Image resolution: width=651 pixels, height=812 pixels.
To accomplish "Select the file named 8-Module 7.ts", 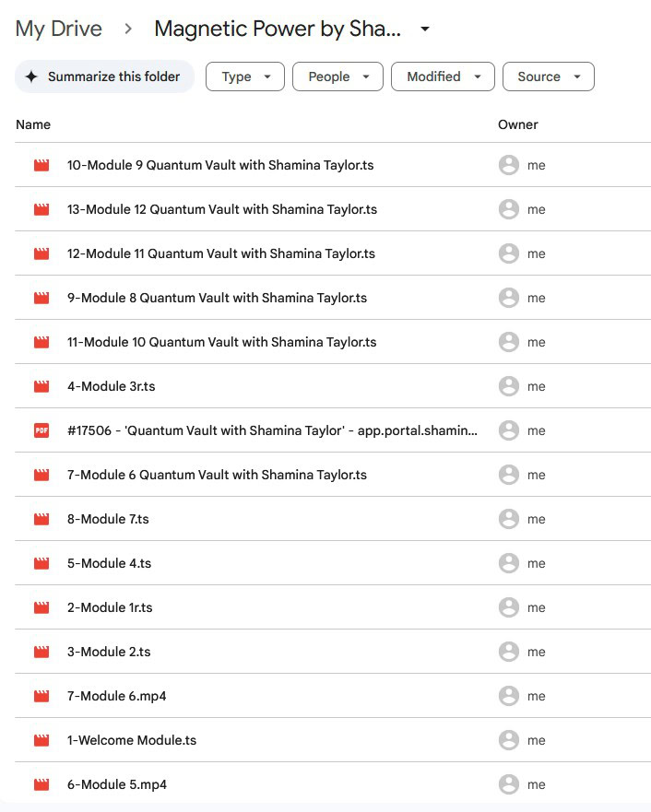I will pos(108,519).
